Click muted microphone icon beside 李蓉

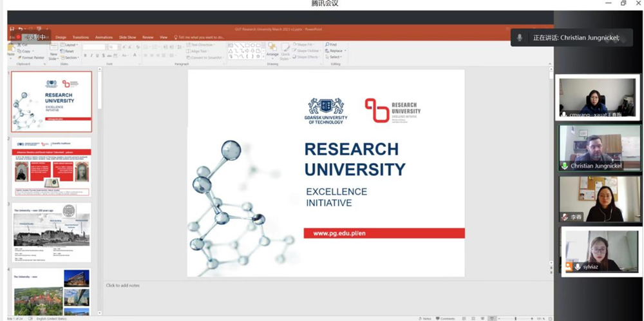(565, 217)
